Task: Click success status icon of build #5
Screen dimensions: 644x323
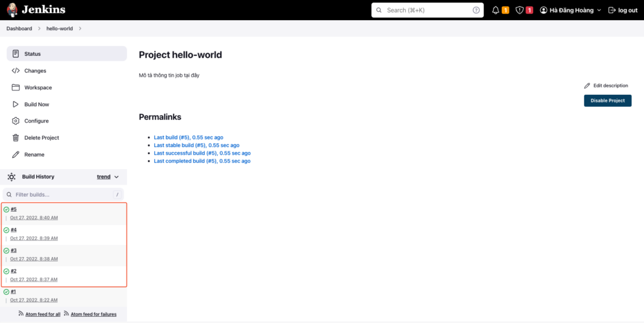Action: (x=6, y=210)
